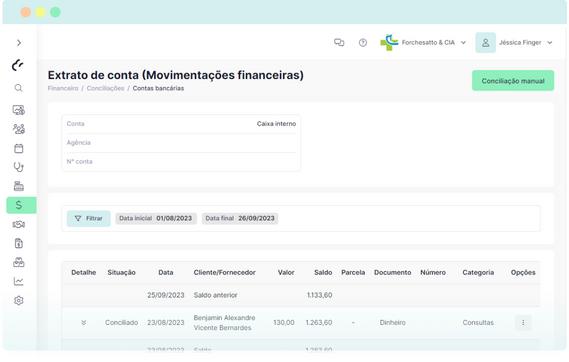The height and width of the screenshot is (362, 569).
Task: Click the Nº conta field row
Action: (x=181, y=161)
